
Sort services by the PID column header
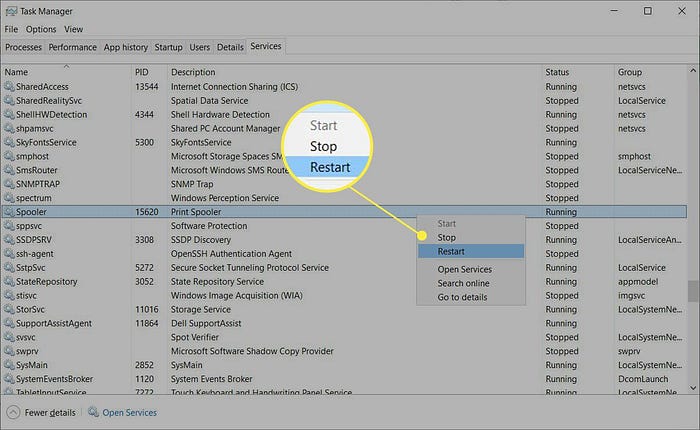pos(150,72)
